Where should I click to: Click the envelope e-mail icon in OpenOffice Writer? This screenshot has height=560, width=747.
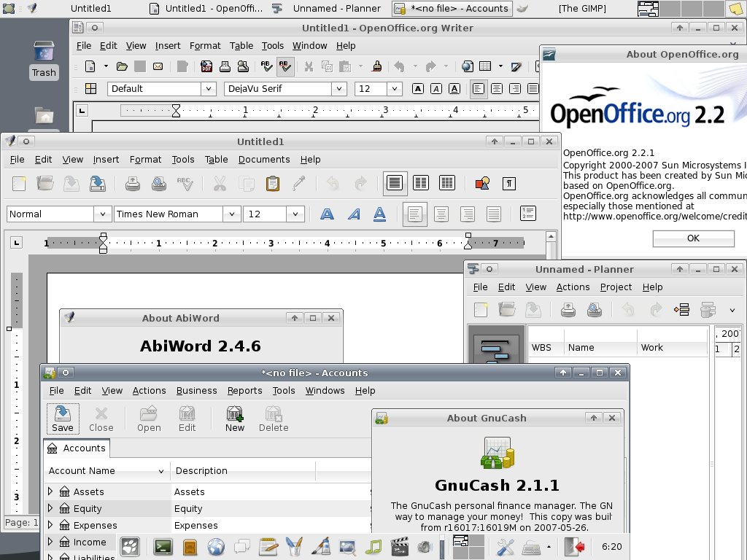point(158,66)
